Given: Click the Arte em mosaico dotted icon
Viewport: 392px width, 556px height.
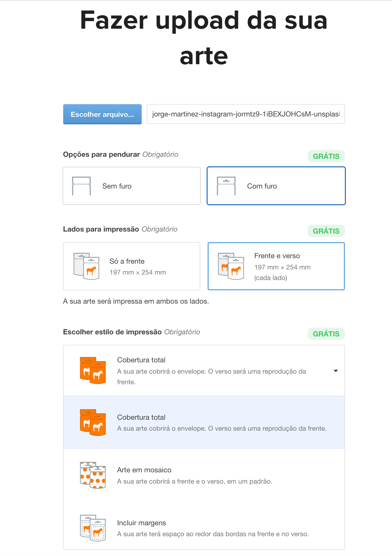Looking at the screenshot, I should 93,475.
